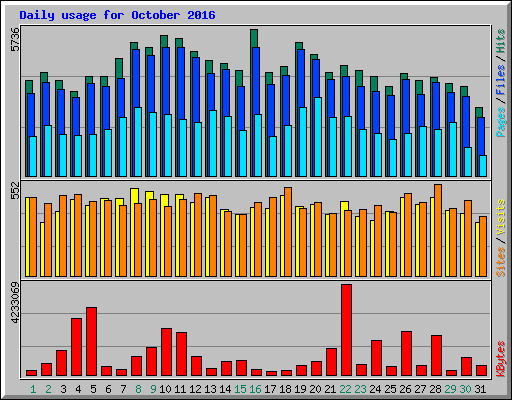The height and width of the screenshot is (400, 512).
Task: Click day 24 on the x-axis
Action: 375,389
